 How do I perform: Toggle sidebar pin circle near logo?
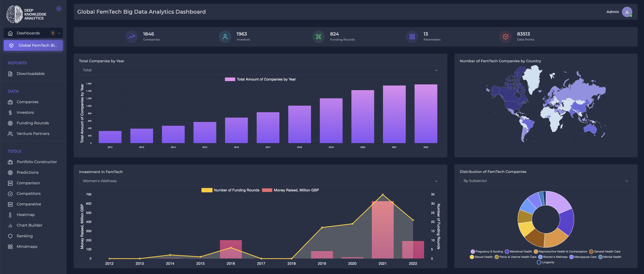pos(59,9)
